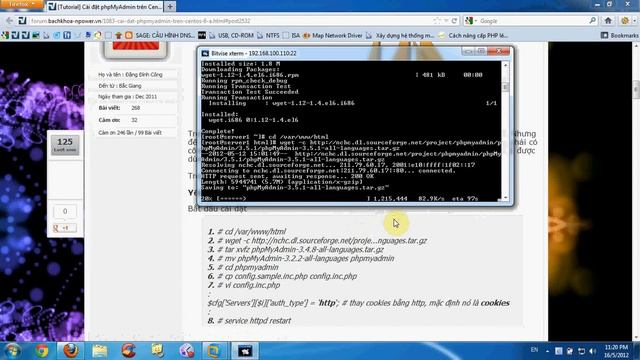Open the Windows Start menu

click(13, 351)
